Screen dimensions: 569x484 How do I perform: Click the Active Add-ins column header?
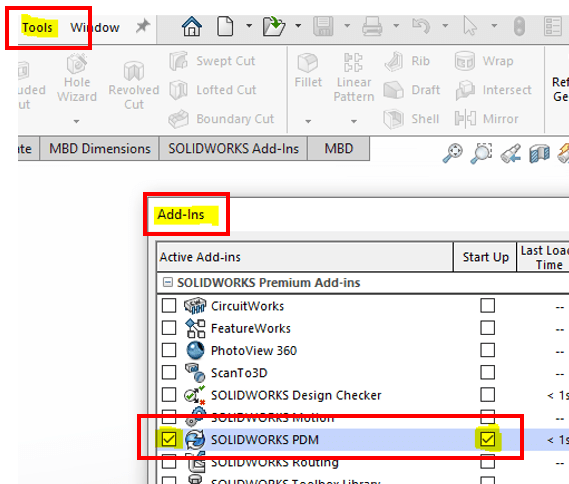(305, 257)
